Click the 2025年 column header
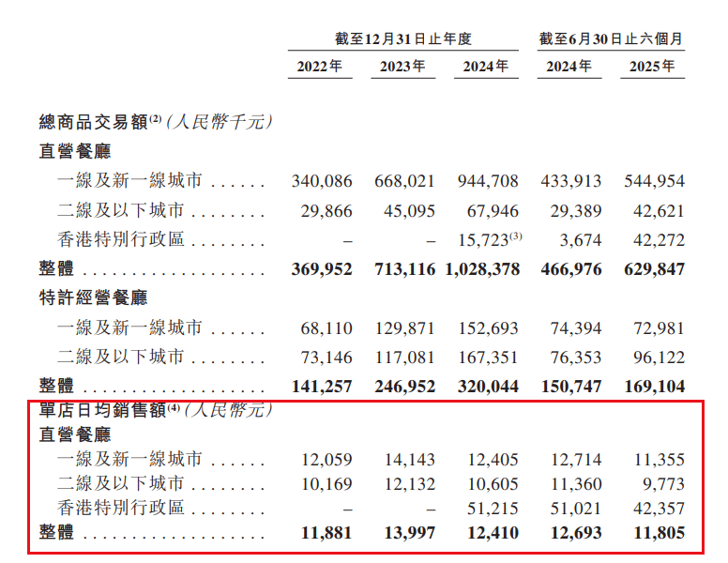 (652, 67)
